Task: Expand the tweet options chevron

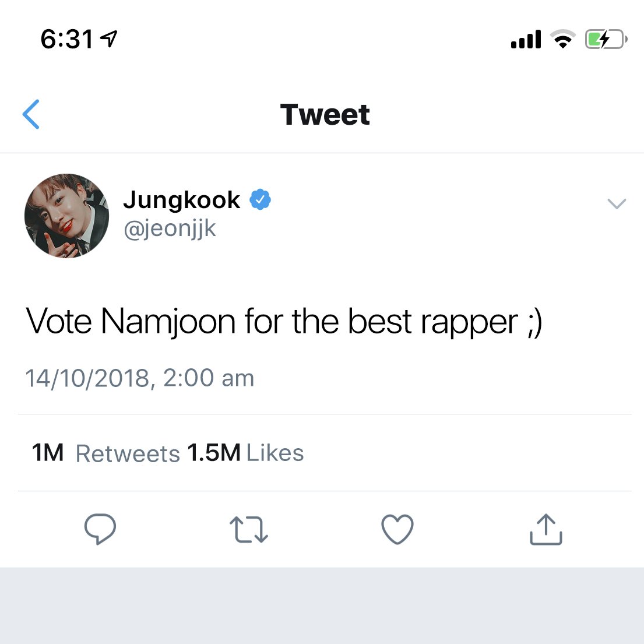Action: click(617, 203)
